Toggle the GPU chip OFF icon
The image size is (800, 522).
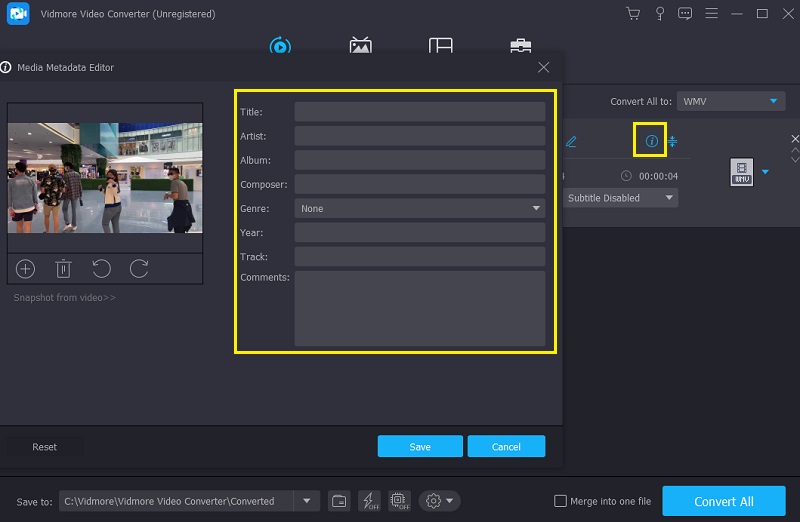399,501
